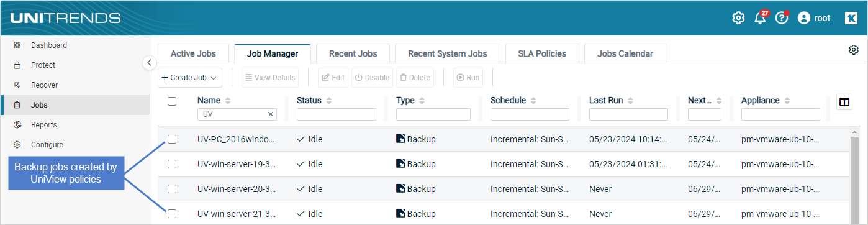The height and width of the screenshot is (225, 868).
Task: Open the settings gear in the header
Action: [738, 18]
